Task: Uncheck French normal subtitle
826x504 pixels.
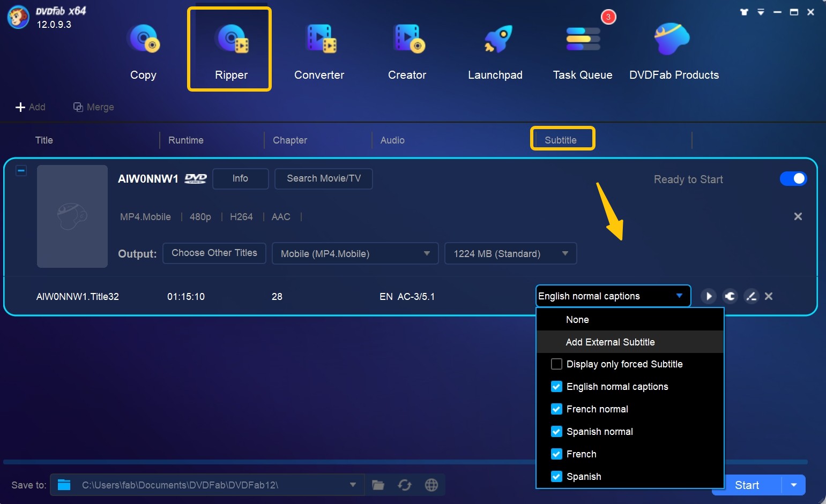Action: pos(557,409)
